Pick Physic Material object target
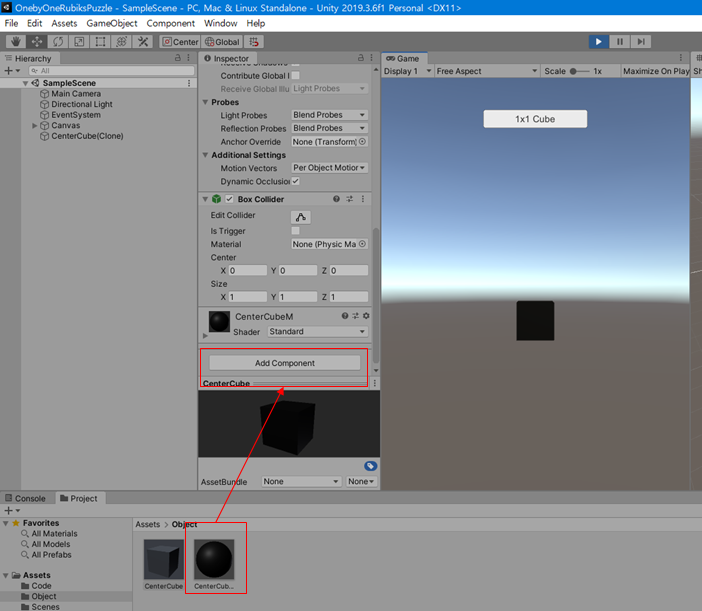 pyautogui.click(x=362, y=244)
